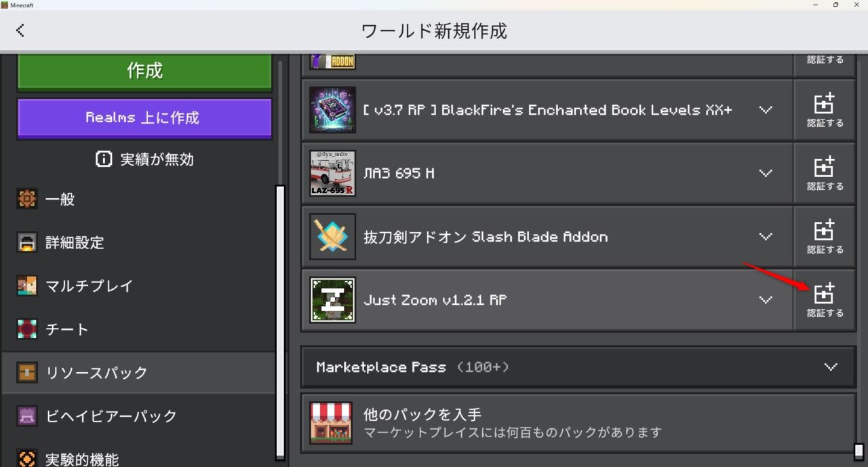Activate the Just Zoom v1.2.1 RP pack
This screenshot has height=467, width=868.
(825, 300)
